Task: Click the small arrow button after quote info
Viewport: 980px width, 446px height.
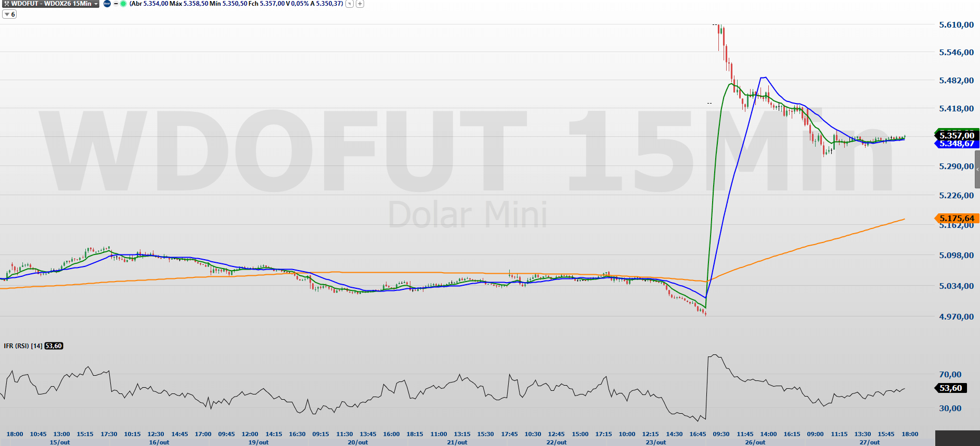Action: click(350, 4)
